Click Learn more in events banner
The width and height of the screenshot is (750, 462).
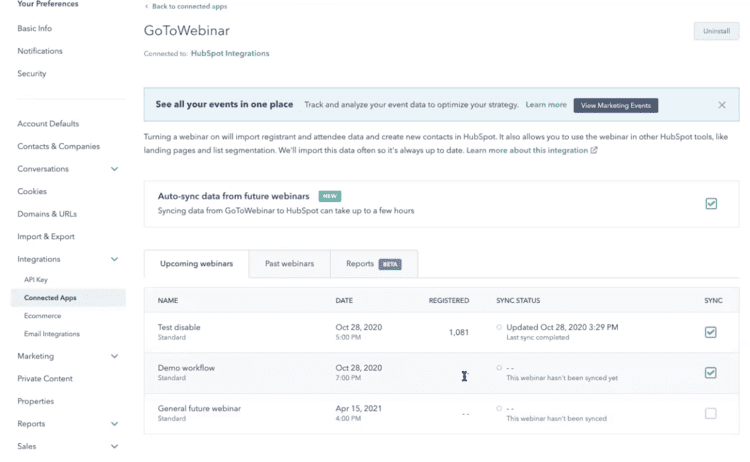pos(546,104)
